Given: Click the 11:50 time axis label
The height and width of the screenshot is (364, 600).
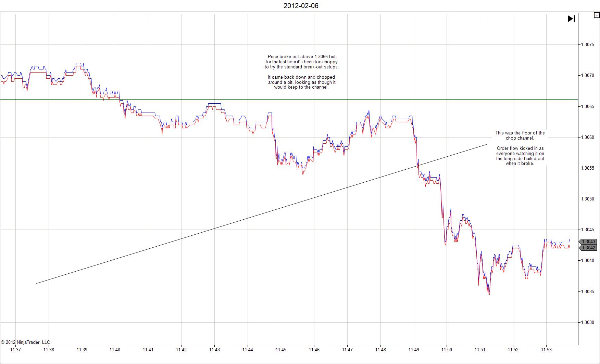Looking at the screenshot, I should 447,350.
